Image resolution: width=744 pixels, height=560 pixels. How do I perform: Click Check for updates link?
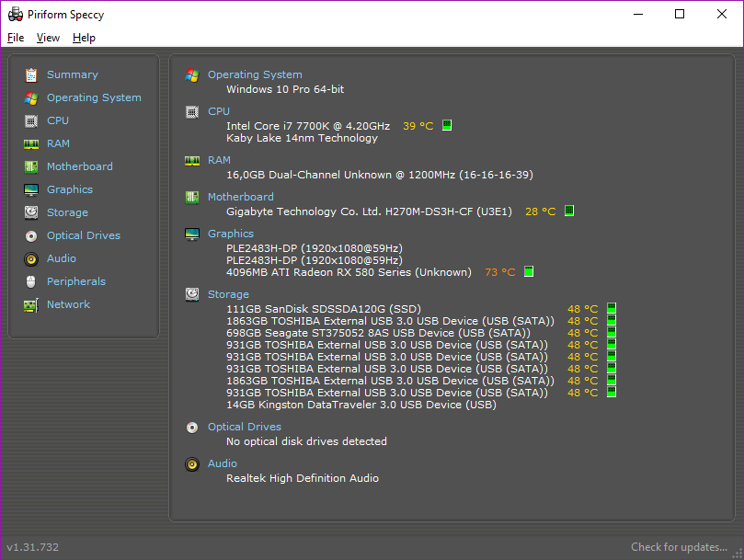coord(679,547)
